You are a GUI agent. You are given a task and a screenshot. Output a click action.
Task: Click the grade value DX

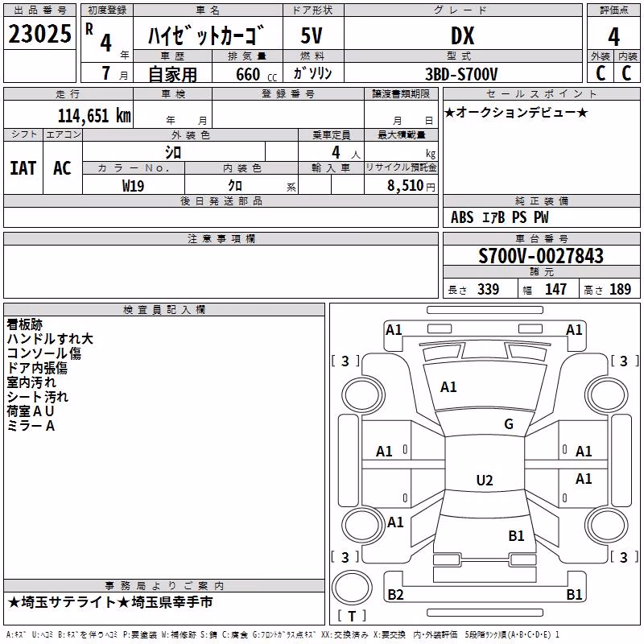[x=462, y=35]
